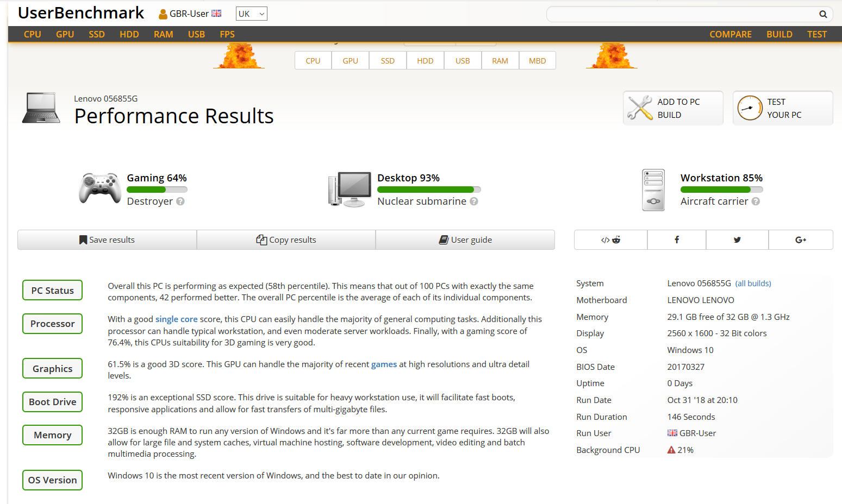Focus the search input field
The height and width of the screenshot is (504, 842).
pyautogui.click(x=682, y=14)
